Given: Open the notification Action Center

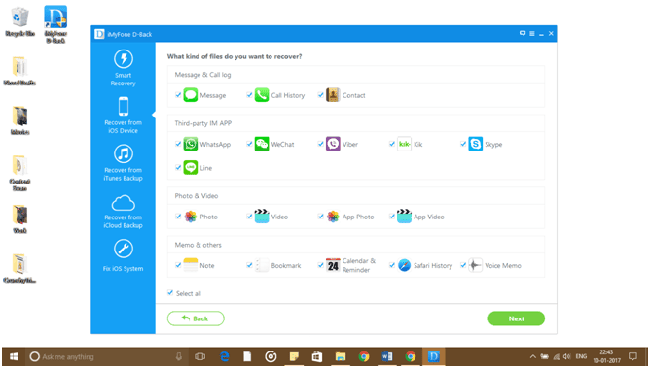Looking at the screenshot, I should point(633,356).
